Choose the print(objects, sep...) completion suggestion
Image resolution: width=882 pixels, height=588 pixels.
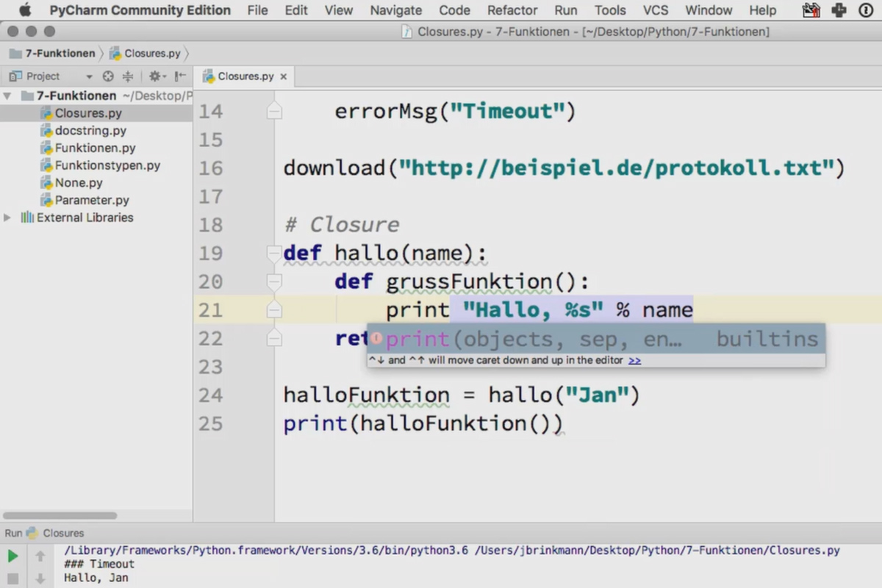click(596, 339)
